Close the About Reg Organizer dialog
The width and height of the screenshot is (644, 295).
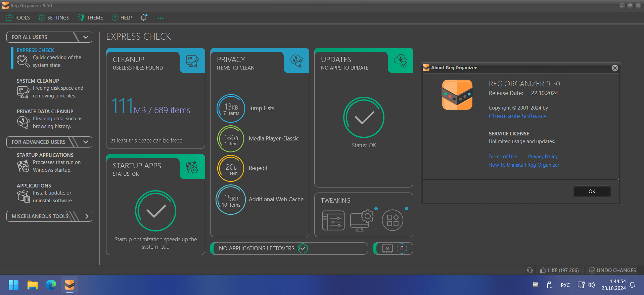pyautogui.click(x=615, y=68)
